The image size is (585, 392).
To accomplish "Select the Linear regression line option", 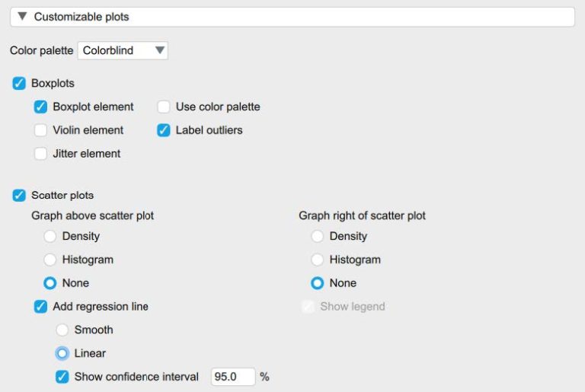I will [62, 353].
